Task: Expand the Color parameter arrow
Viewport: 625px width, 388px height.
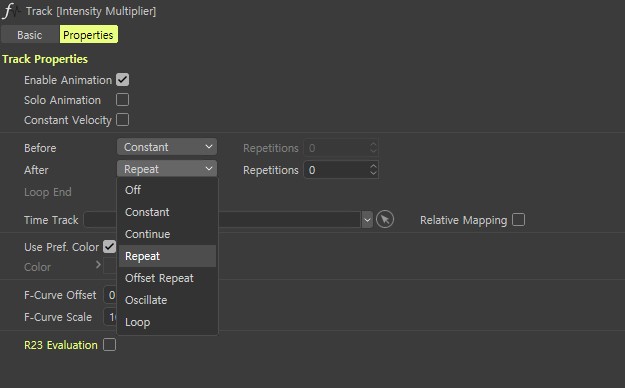Action: pos(98,265)
